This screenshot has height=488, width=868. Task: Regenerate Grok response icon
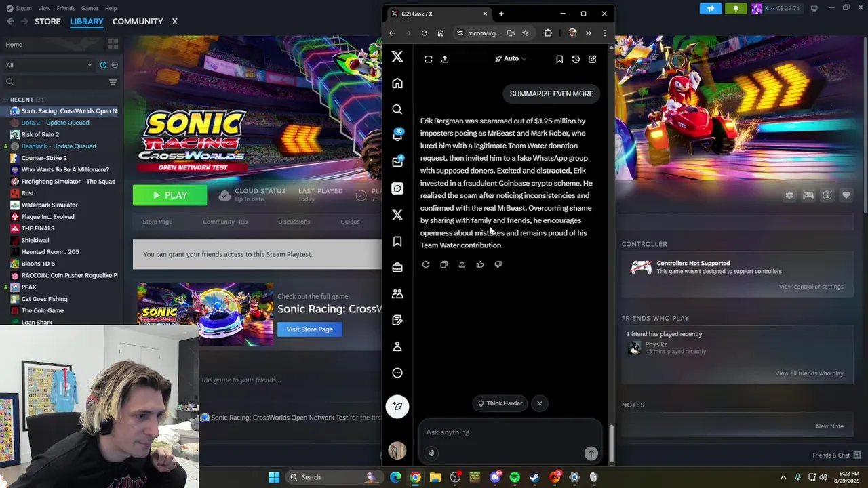click(426, 264)
